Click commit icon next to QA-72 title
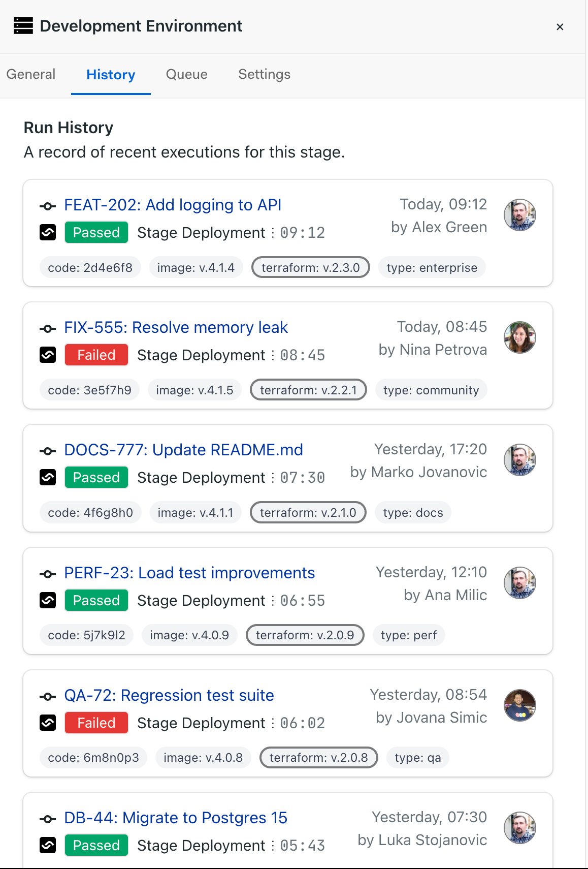 pyautogui.click(x=48, y=696)
